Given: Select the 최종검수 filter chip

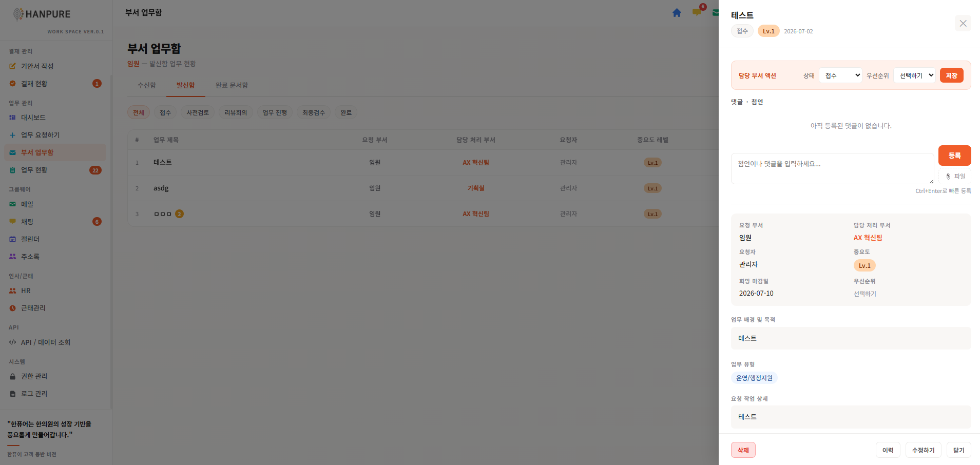Looking at the screenshot, I should 314,112.
